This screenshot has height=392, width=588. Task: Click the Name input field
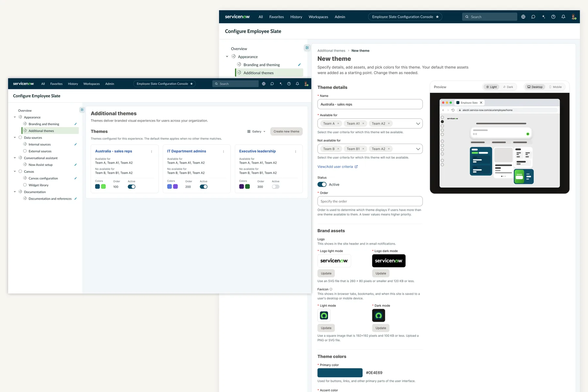click(x=370, y=104)
